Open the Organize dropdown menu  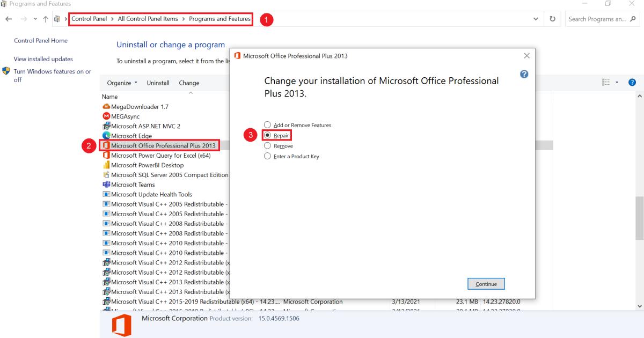click(122, 83)
